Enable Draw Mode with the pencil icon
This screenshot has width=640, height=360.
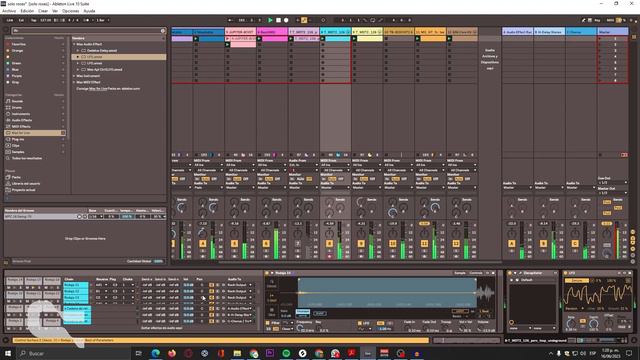click(583, 20)
